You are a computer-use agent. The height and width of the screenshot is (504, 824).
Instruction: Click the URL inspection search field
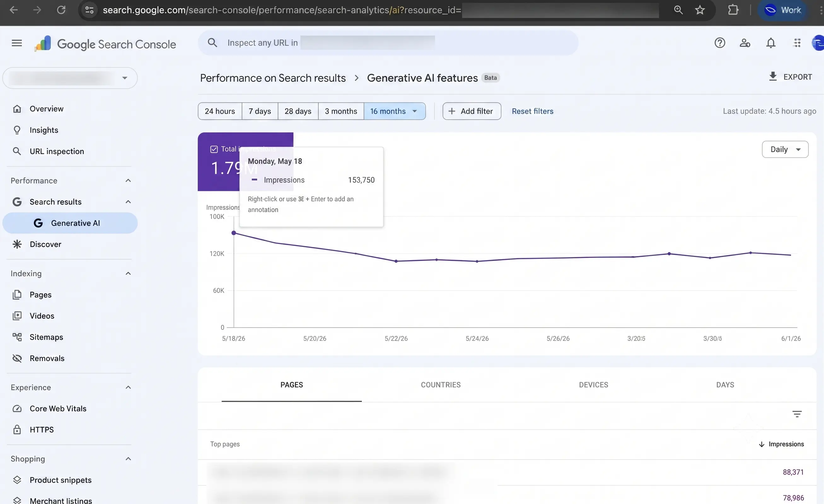[388, 43]
